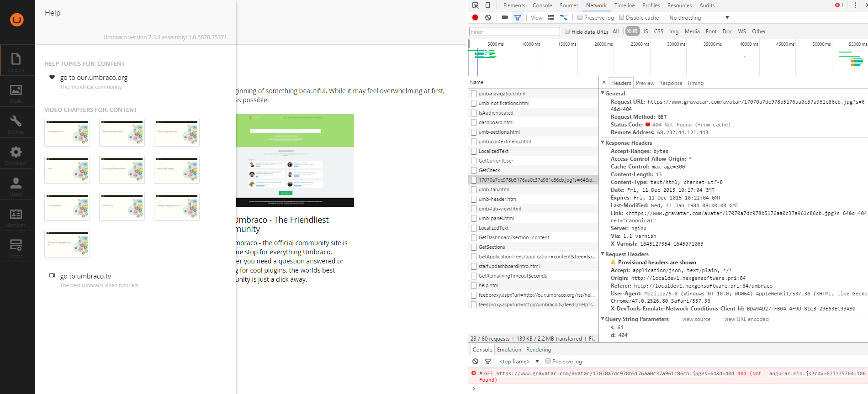Check the Hide data URLs checkbox
This screenshot has height=394, width=868.
[567, 32]
